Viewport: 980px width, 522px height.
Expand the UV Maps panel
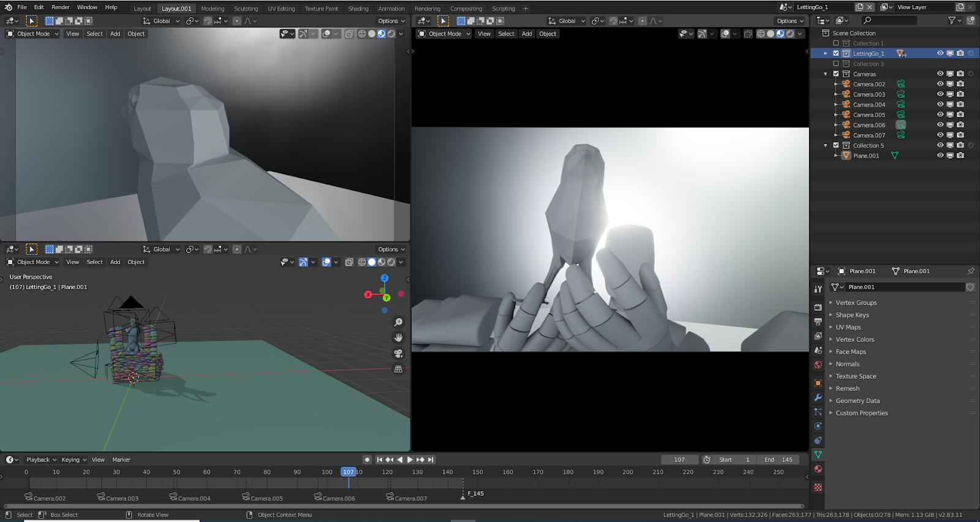coord(848,327)
